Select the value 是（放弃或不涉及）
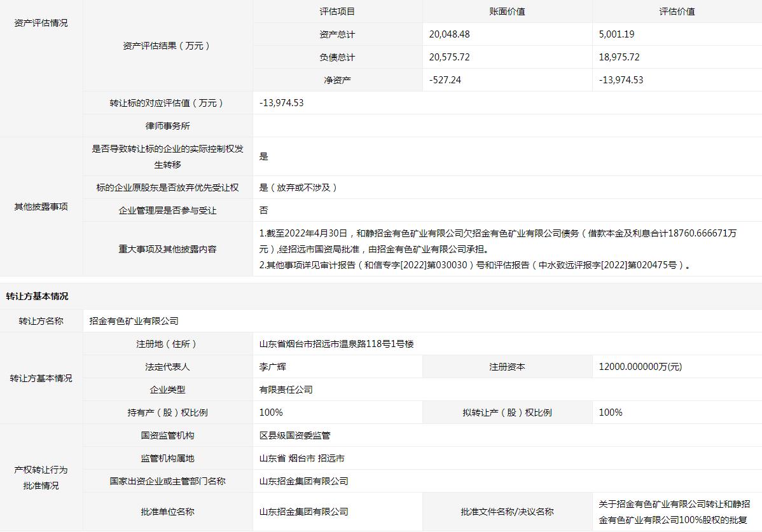The image size is (762, 532). point(299,188)
